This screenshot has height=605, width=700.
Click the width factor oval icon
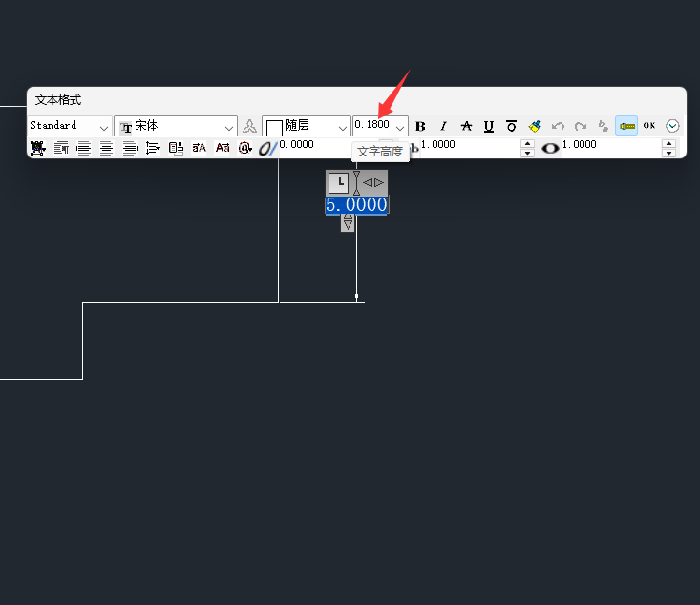[550, 148]
